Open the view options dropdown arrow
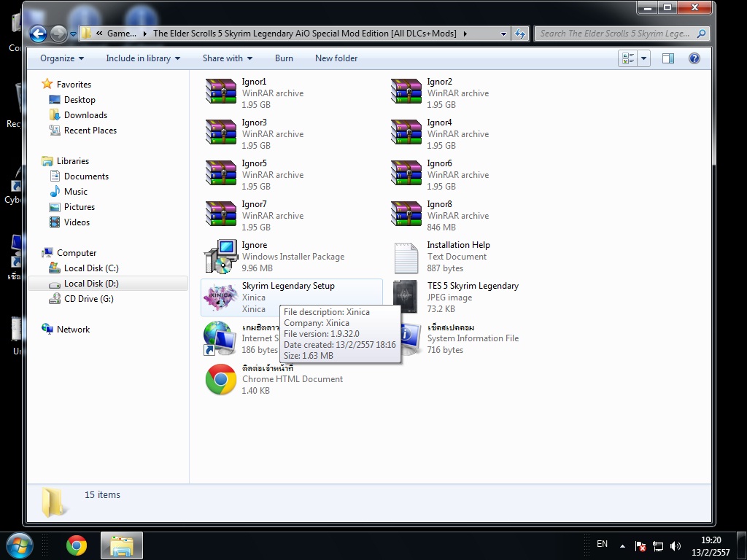The height and width of the screenshot is (560, 747). [x=643, y=58]
